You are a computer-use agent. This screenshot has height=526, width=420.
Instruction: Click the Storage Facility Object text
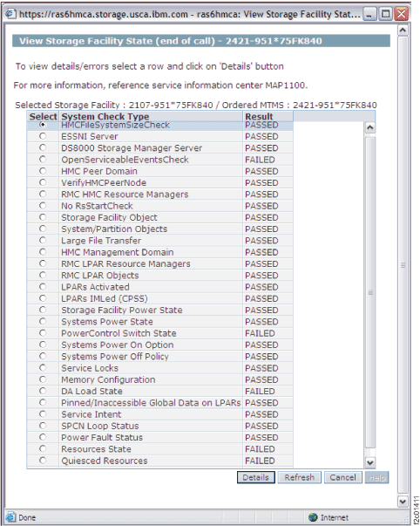coord(109,217)
